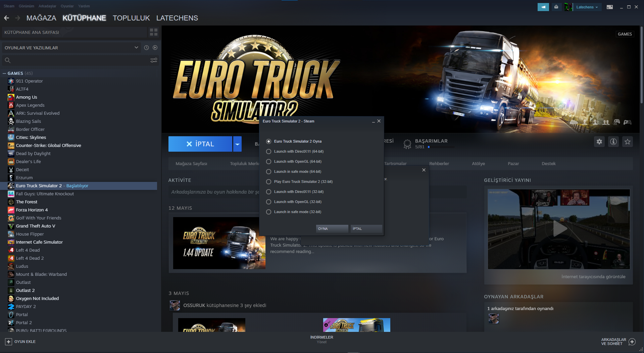Open the Steam menu

(9, 6)
